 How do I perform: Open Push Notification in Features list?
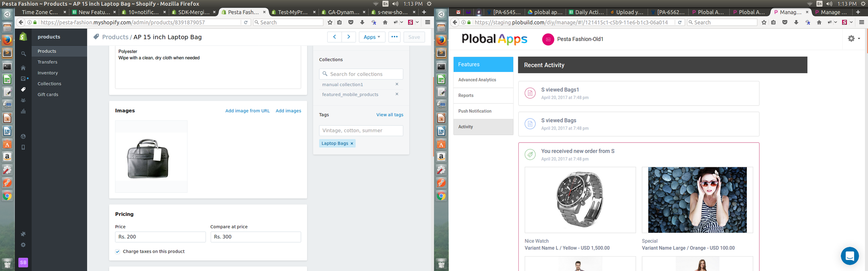click(475, 111)
